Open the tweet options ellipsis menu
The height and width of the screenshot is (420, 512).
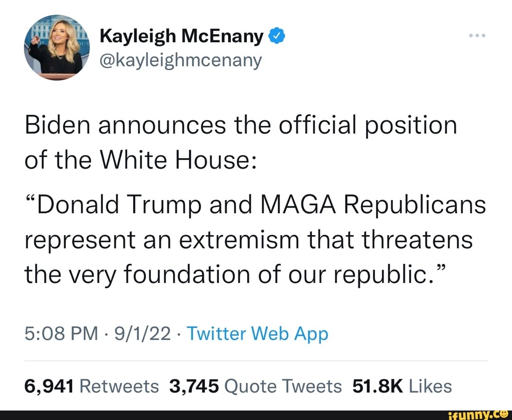[x=477, y=35]
